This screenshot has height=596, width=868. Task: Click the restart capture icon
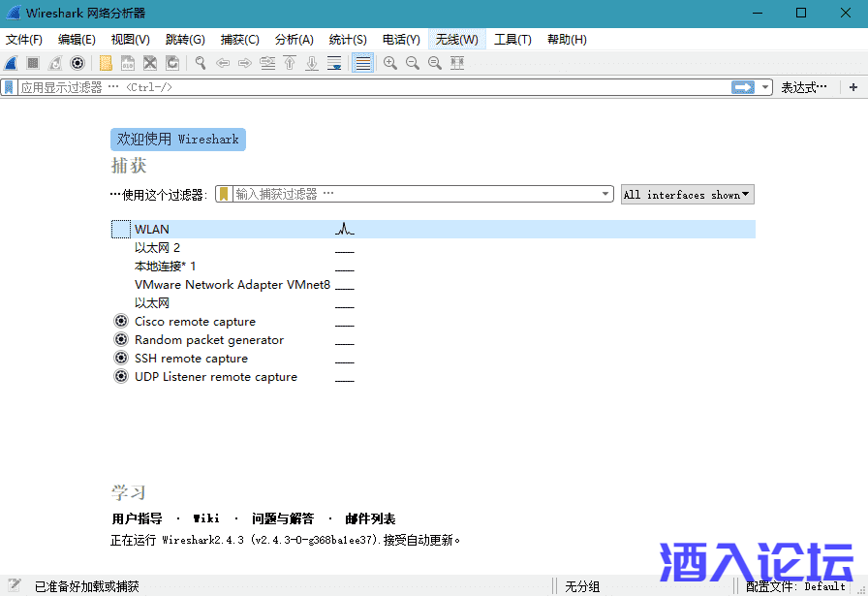pos(55,63)
